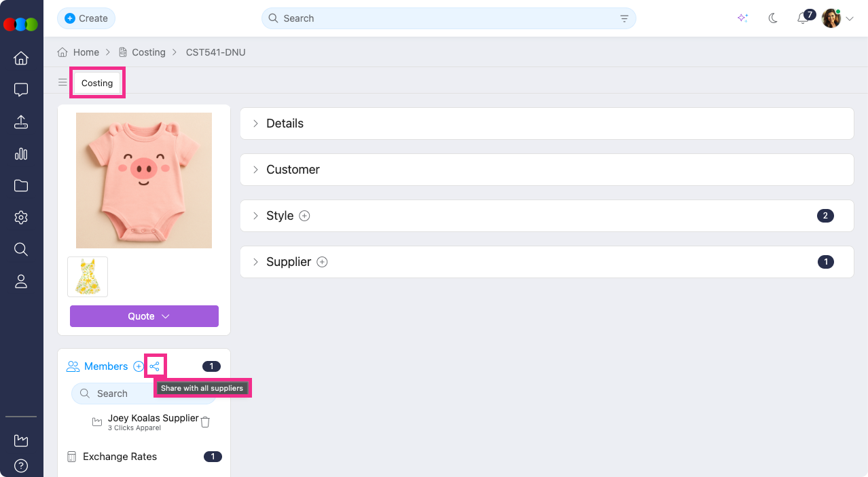This screenshot has width=868, height=477.
Task: Select the Costing tab
Action: (97, 83)
